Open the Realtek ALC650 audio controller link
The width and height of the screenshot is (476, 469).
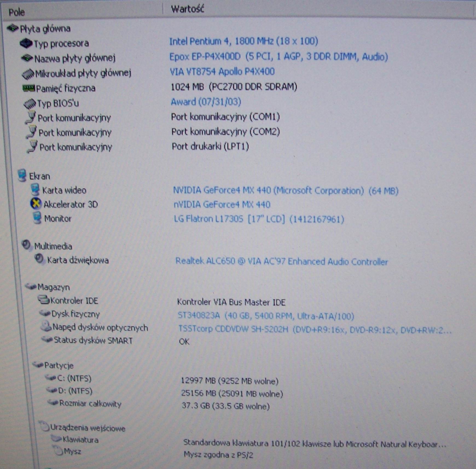click(281, 261)
